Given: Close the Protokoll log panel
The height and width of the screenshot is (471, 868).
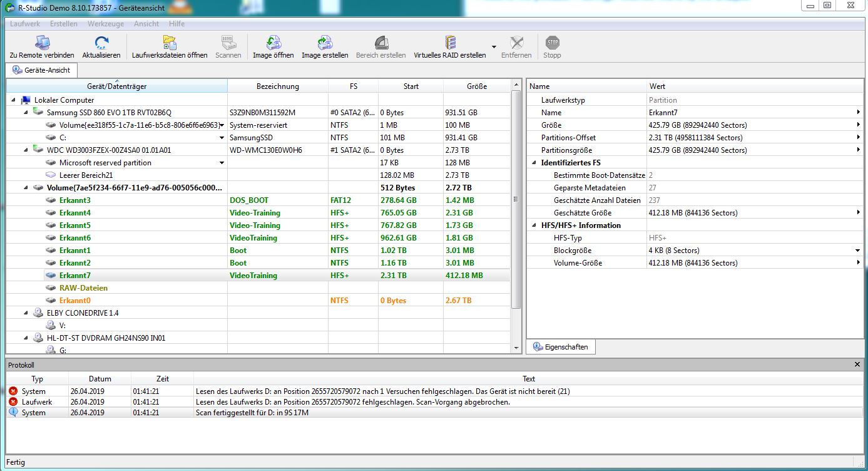Looking at the screenshot, I should click(857, 365).
